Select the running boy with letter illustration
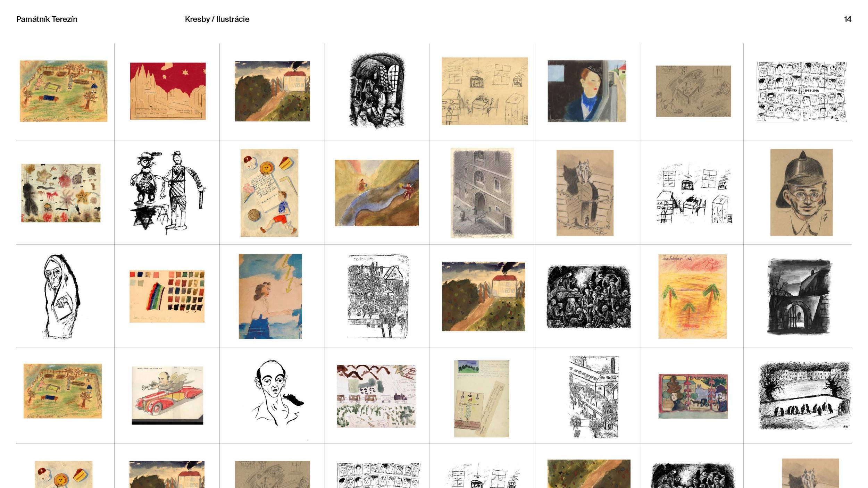Screen dimensions: 868x488 point(269,193)
